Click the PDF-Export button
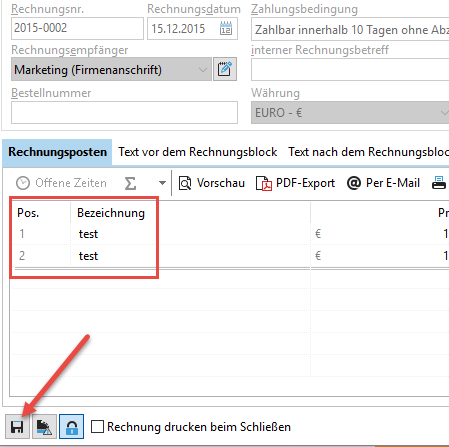This screenshot has width=449, height=447. coord(295,183)
